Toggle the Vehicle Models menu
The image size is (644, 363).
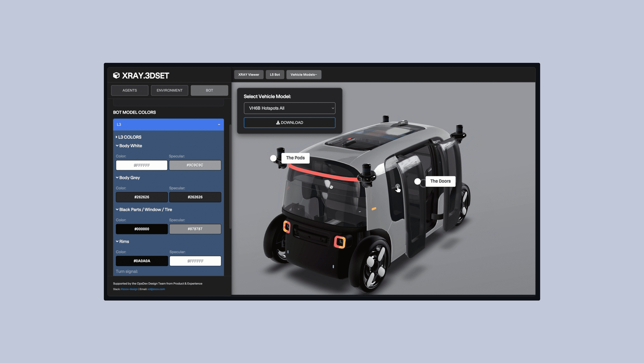tap(304, 75)
